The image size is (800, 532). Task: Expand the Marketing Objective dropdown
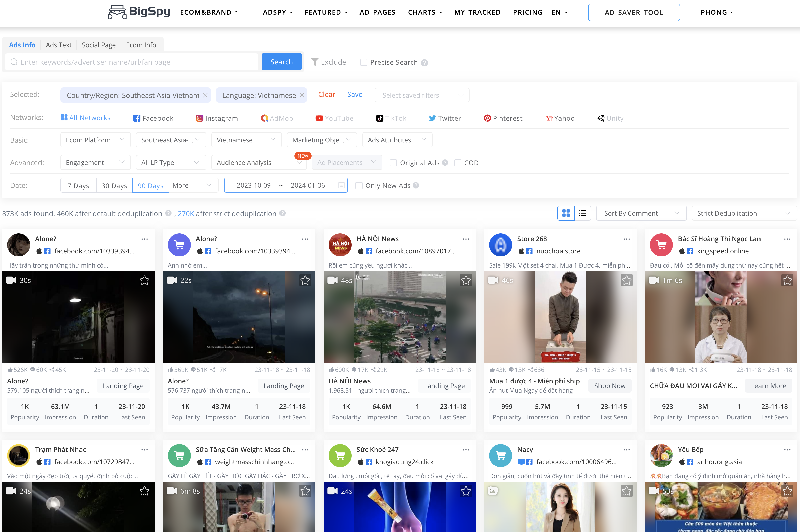(322, 140)
